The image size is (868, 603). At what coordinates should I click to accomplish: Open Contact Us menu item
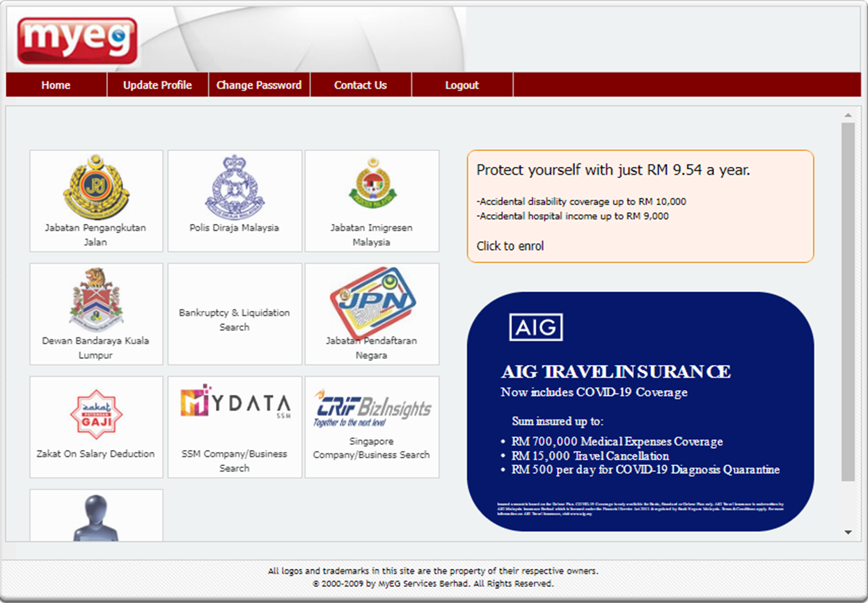click(x=361, y=85)
